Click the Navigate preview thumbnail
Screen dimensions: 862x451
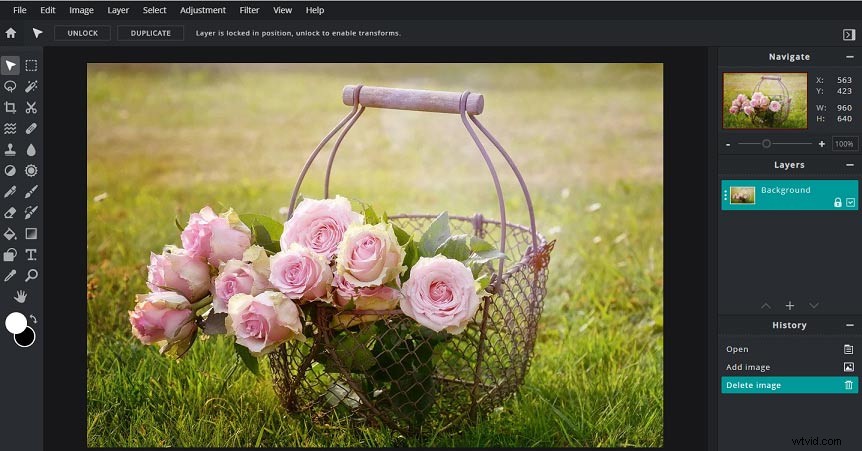click(765, 101)
